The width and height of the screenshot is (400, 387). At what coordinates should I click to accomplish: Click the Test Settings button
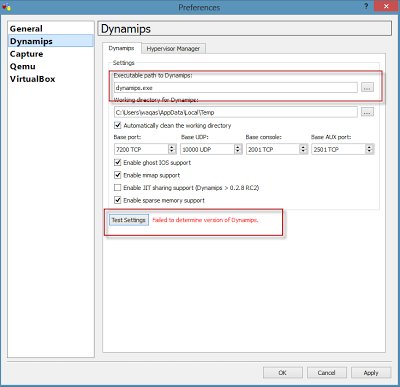[x=129, y=220]
